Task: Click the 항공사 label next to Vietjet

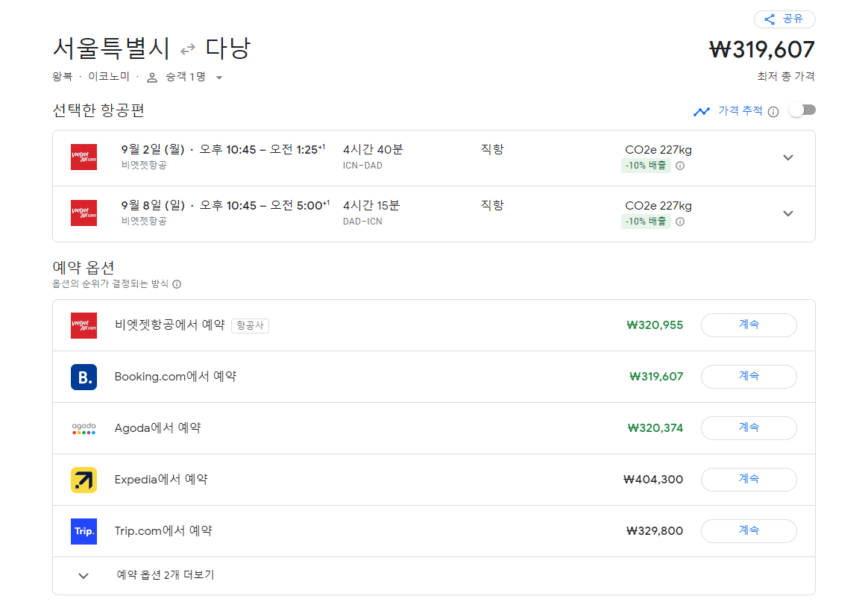Action: (x=251, y=325)
